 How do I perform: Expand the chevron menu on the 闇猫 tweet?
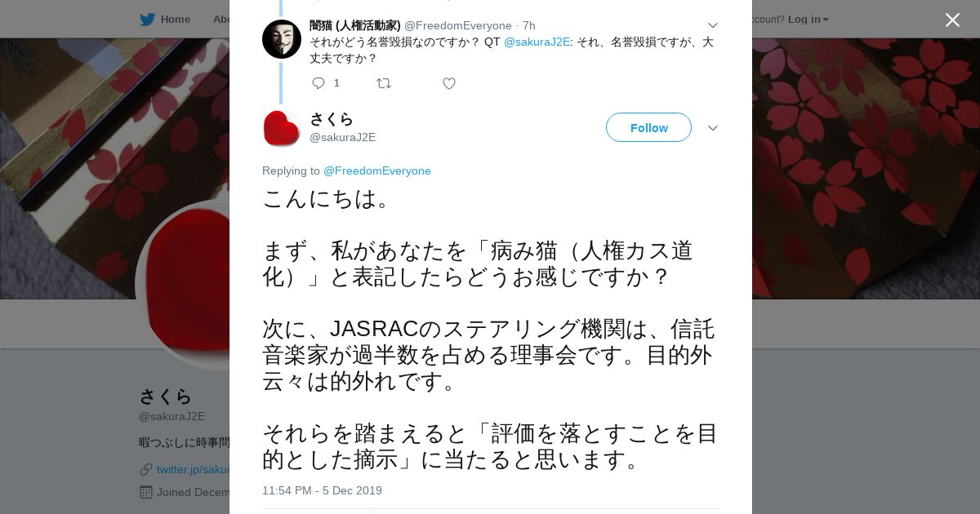[713, 25]
